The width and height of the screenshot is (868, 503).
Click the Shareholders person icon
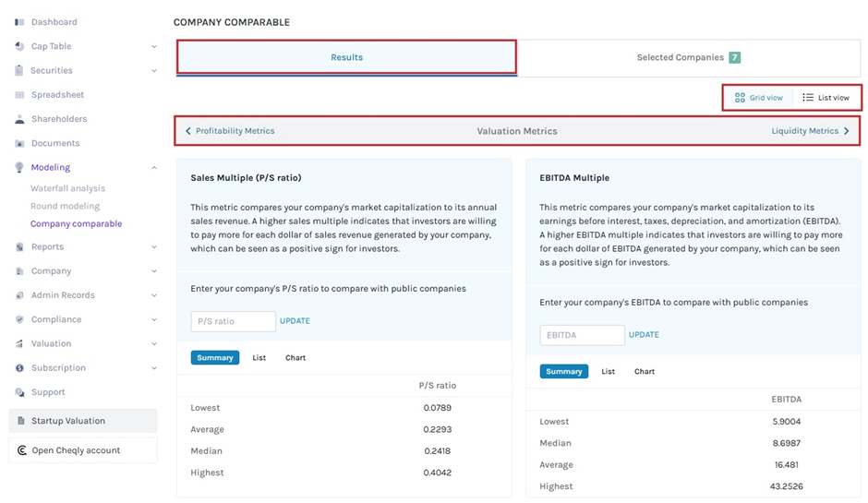(19, 119)
